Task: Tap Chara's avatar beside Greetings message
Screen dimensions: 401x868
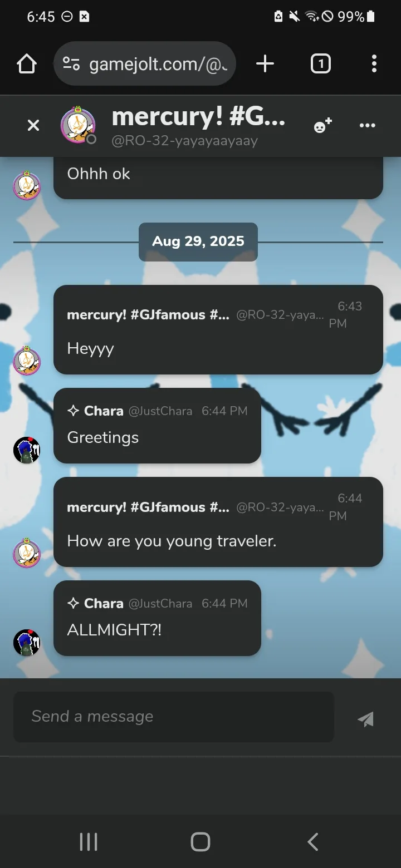Action: 27,450
